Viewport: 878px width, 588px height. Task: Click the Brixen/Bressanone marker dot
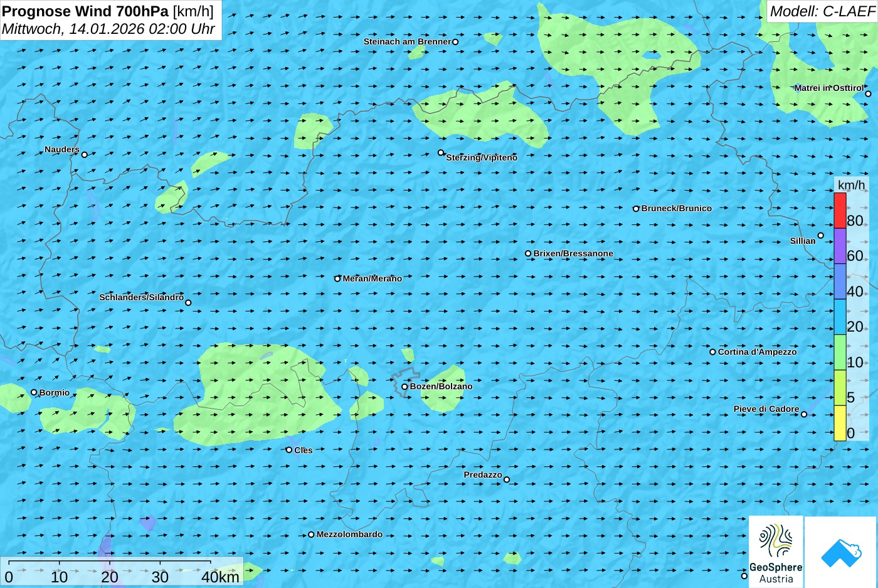tap(528, 254)
